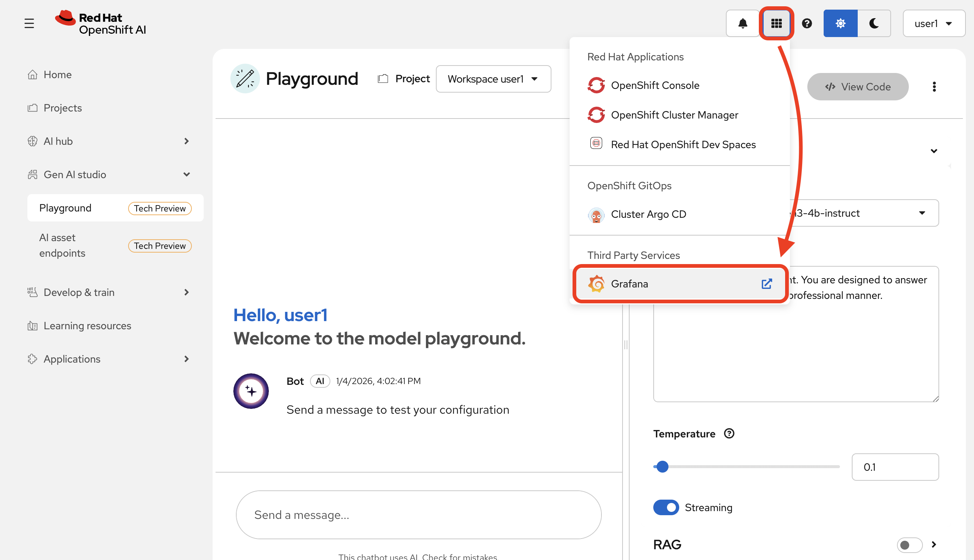Toggle the hamburger navigation menu
This screenshot has height=560, width=974.
[29, 23]
